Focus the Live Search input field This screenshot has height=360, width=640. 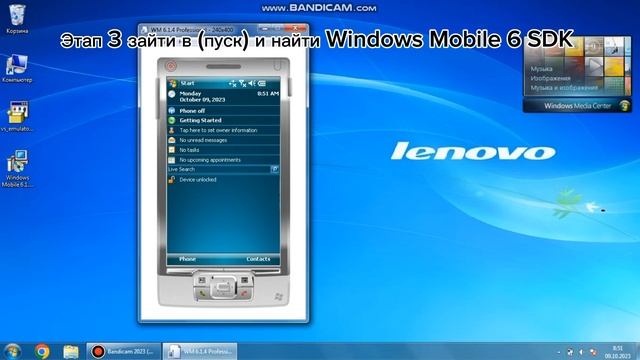[219, 169]
